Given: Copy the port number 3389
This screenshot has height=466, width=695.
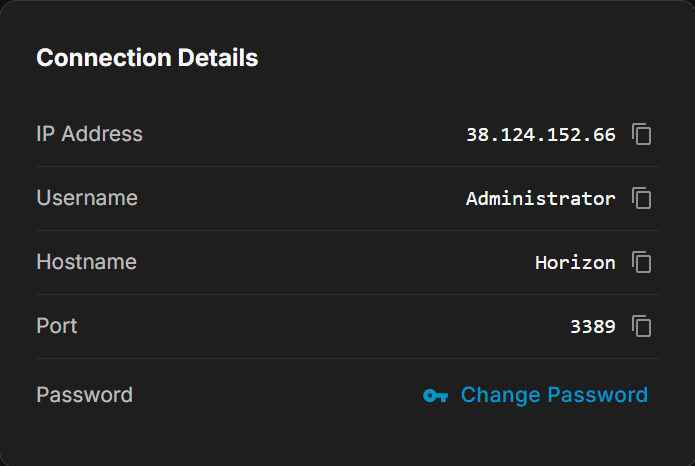Looking at the screenshot, I should 642,326.
